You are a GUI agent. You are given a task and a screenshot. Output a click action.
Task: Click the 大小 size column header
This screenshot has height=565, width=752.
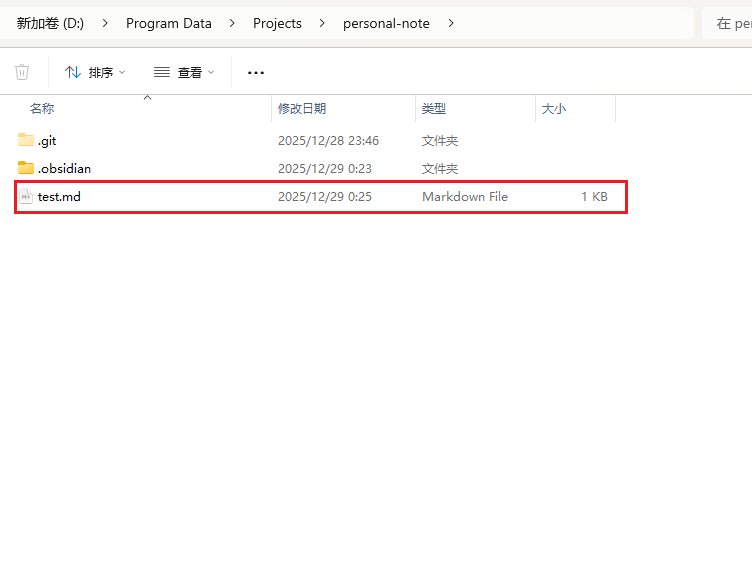(554, 108)
